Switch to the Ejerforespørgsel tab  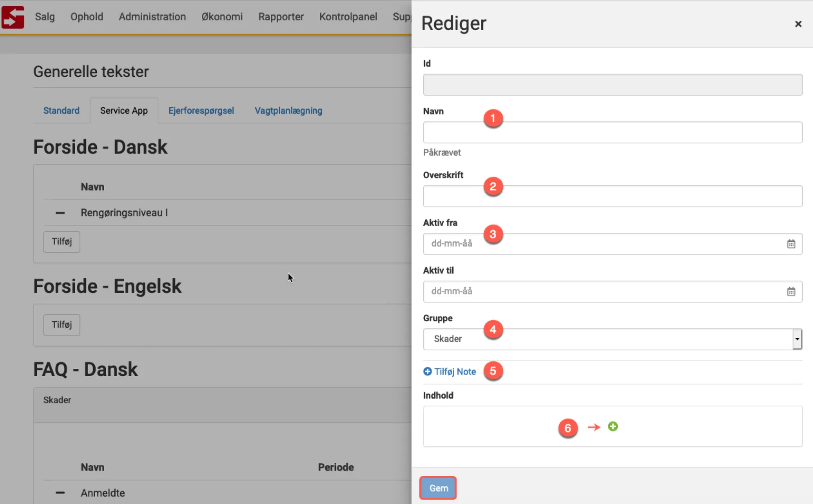click(x=201, y=111)
